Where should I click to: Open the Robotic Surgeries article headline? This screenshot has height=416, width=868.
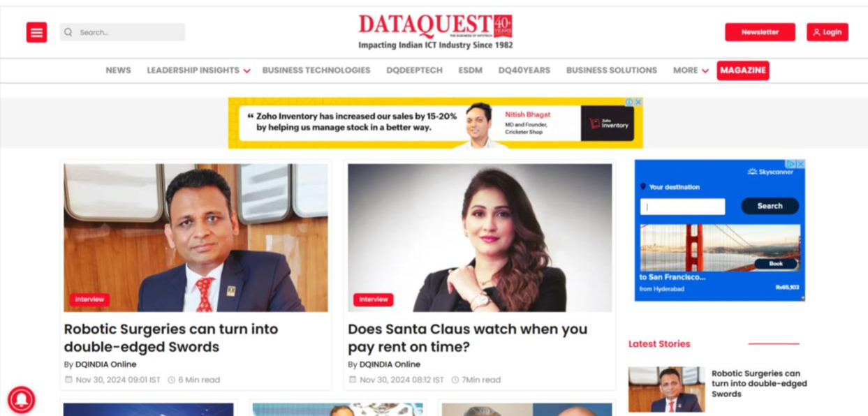tap(171, 338)
